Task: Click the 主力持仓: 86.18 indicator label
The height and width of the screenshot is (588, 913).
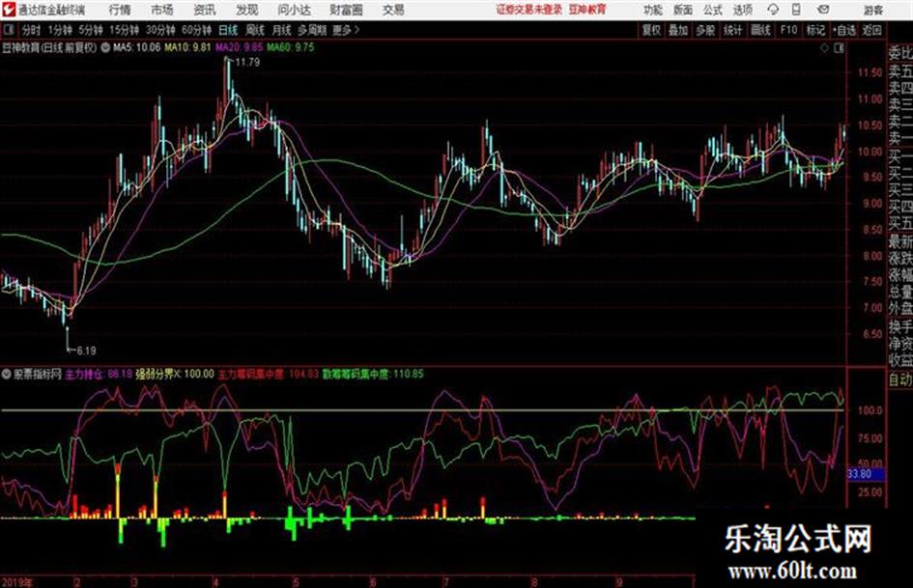Action: (99, 374)
